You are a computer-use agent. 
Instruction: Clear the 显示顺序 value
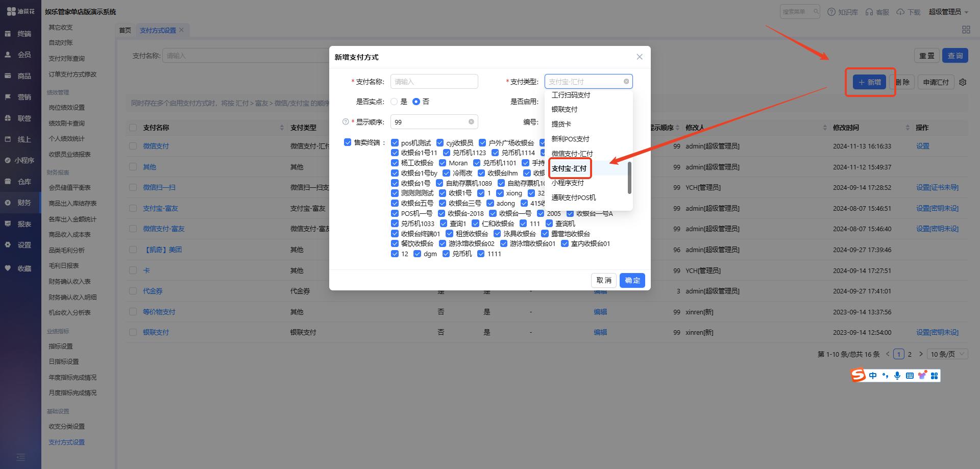tap(471, 122)
